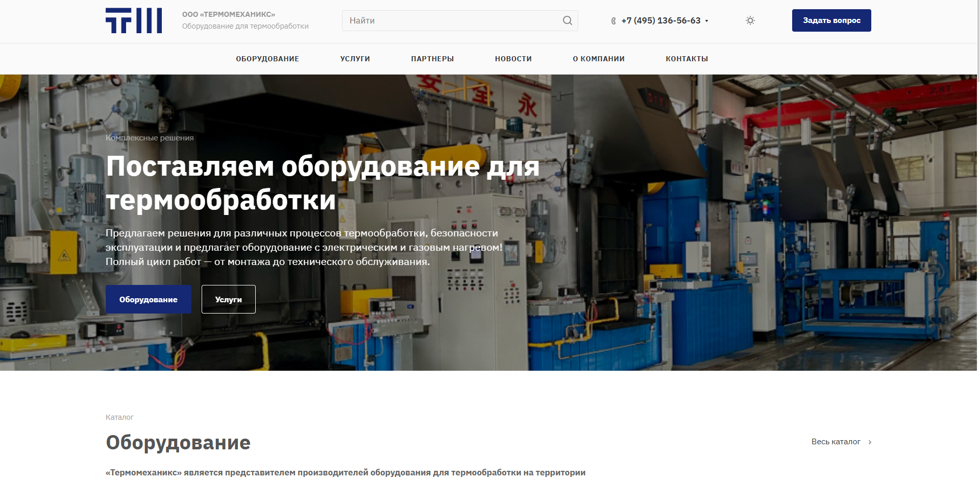Viewport: 980px width, 480px height.
Task: Click the arrow next to Весь каталог
Action: click(x=870, y=442)
